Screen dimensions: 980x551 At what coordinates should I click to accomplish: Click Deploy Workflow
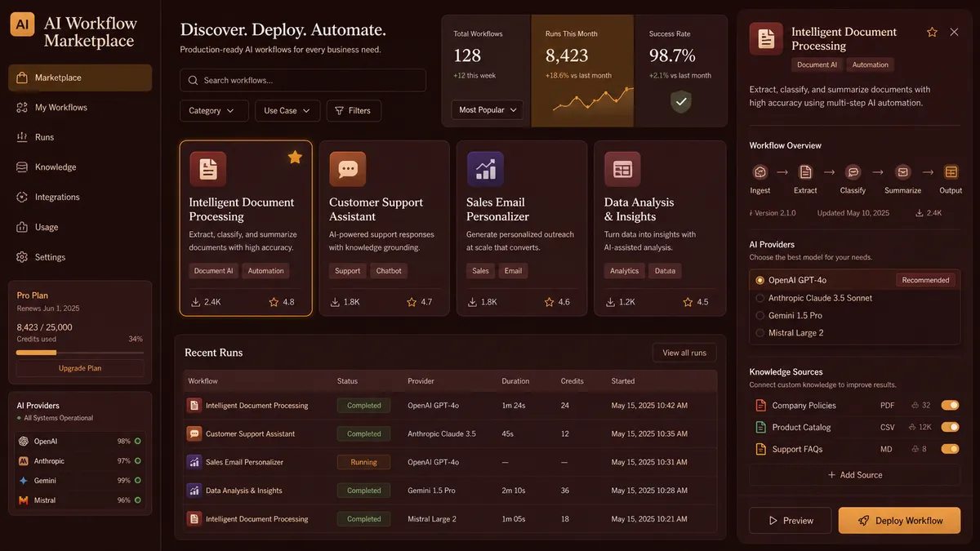[899, 520]
